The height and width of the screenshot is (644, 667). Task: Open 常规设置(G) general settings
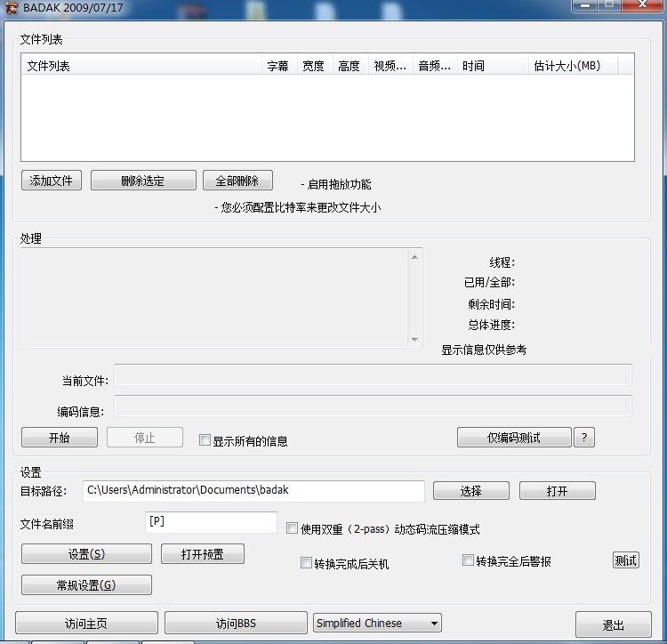coord(86,585)
